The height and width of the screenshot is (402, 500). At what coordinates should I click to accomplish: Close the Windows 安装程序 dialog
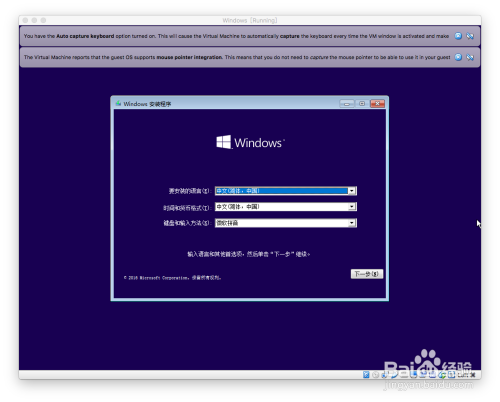tap(377, 104)
